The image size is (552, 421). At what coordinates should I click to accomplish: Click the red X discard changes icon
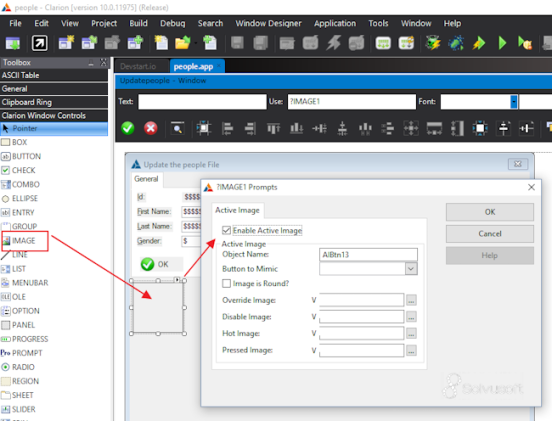tap(151, 128)
